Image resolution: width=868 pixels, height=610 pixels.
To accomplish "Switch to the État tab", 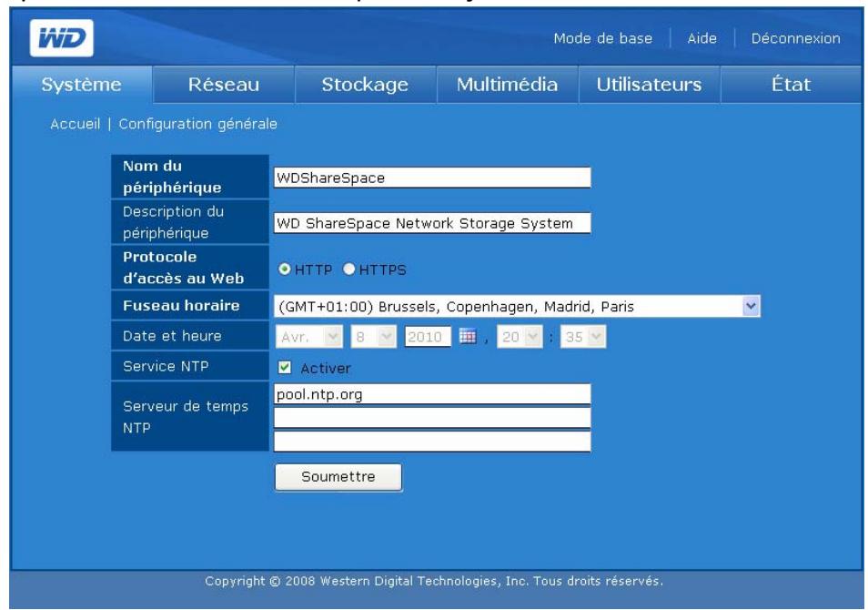I will point(791,84).
